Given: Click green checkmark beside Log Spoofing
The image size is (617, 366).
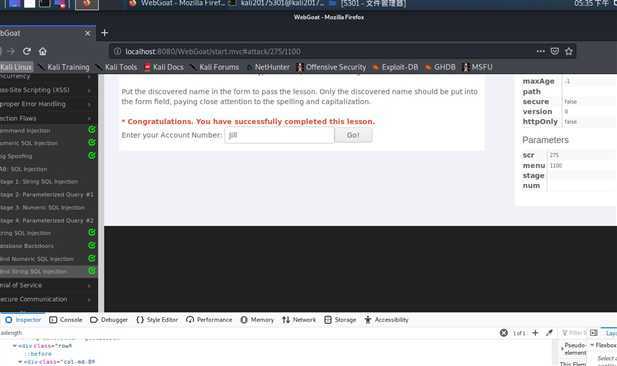Looking at the screenshot, I should 92,155.
